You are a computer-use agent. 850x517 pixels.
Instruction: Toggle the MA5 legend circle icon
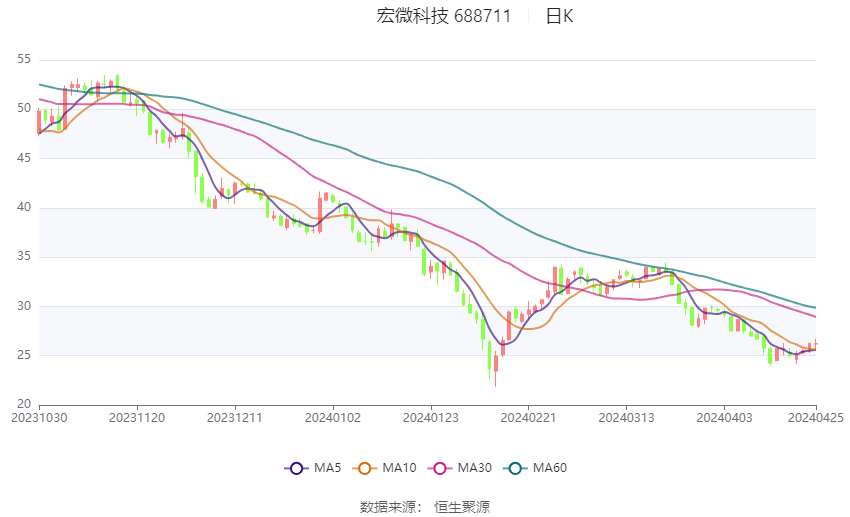coord(296,468)
